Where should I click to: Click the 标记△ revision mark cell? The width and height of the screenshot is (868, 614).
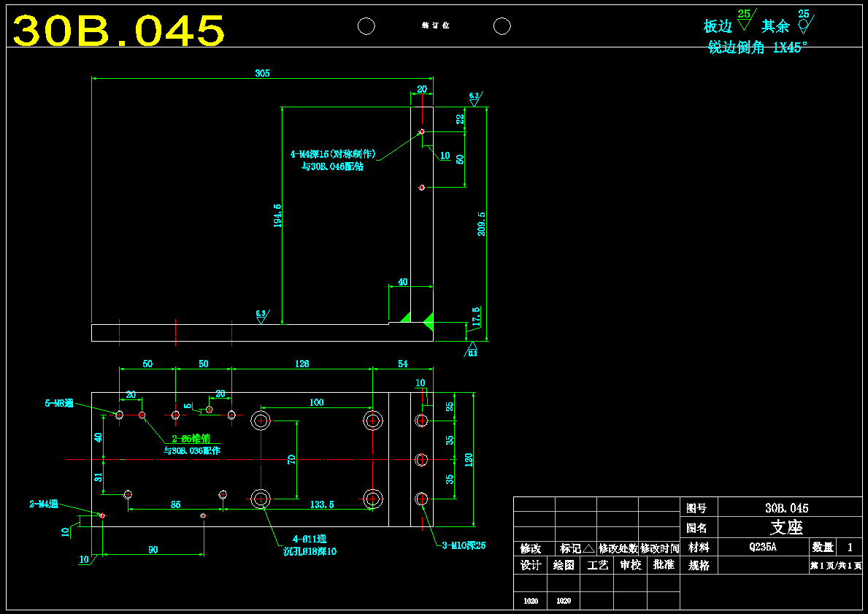[577, 549]
